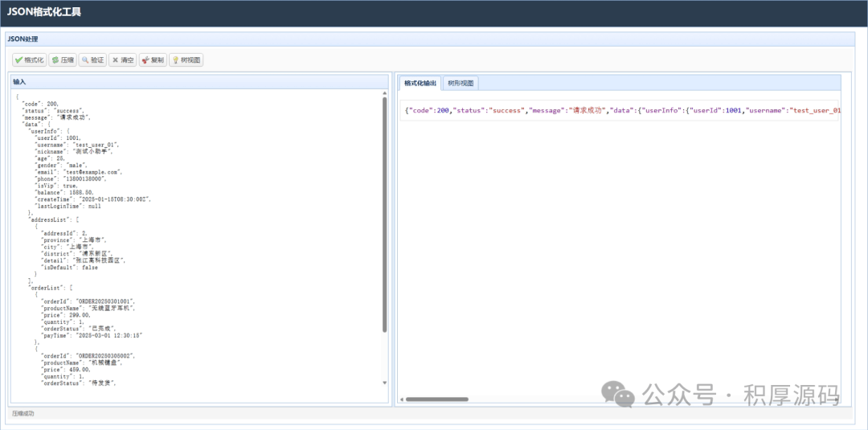Viewport: 868px width, 430px height.
Task: Click the 输入 panel title bar
Action: (19, 82)
